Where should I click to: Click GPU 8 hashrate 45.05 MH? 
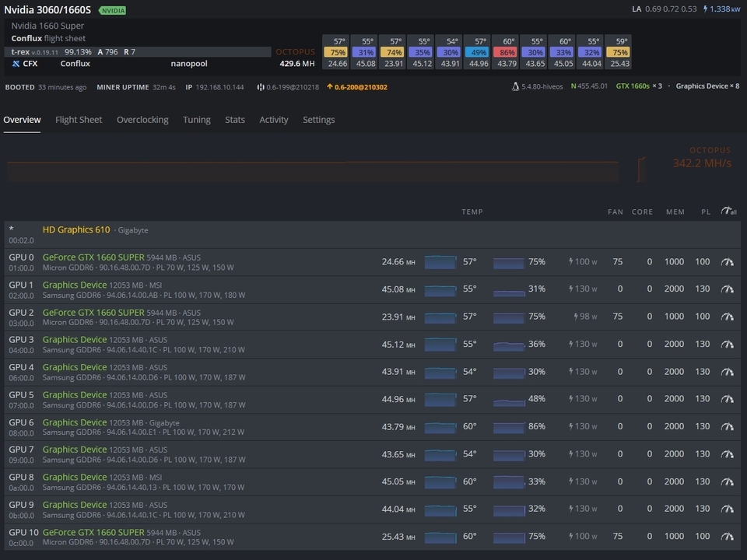pyautogui.click(x=398, y=481)
